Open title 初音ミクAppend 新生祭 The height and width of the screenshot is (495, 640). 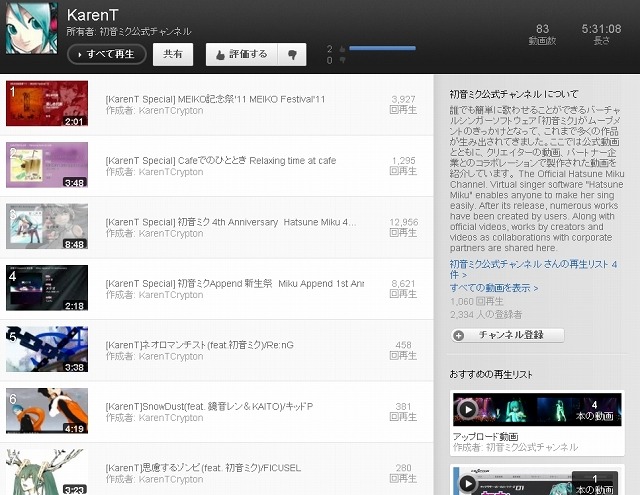(x=235, y=284)
